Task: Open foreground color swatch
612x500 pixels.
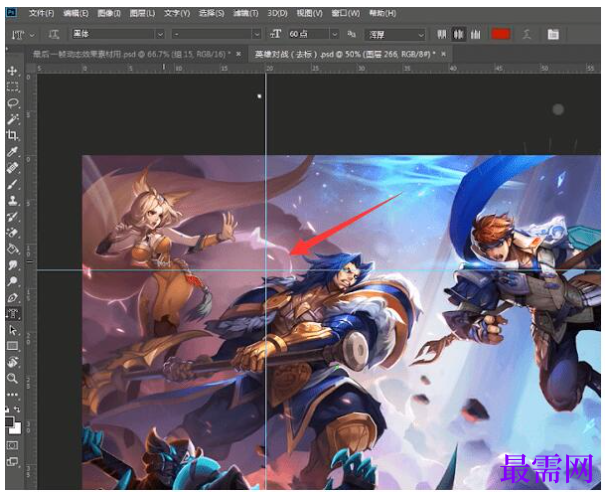Action: click(x=9, y=421)
